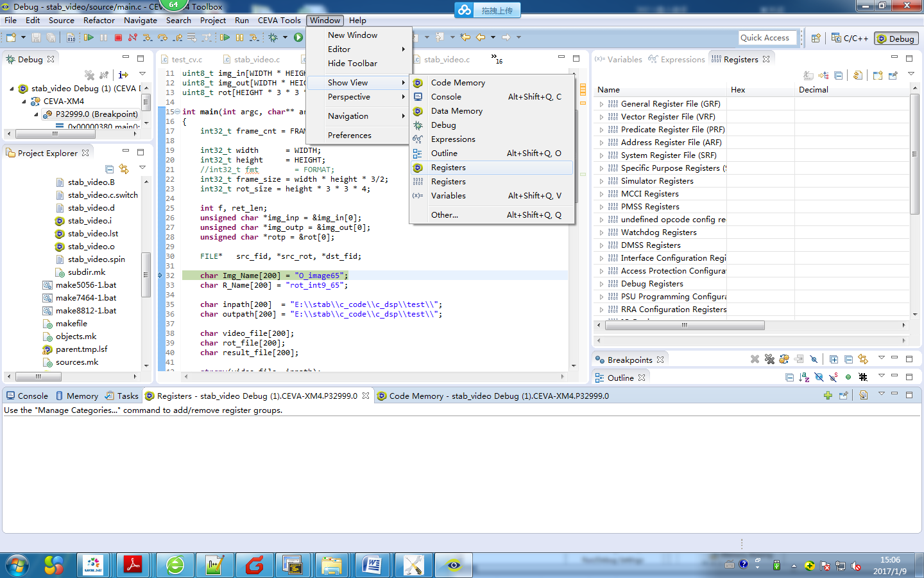Click Sort alphabetically icon in Outline view
This screenshot has height=578, width=924.
click(804, 378)
